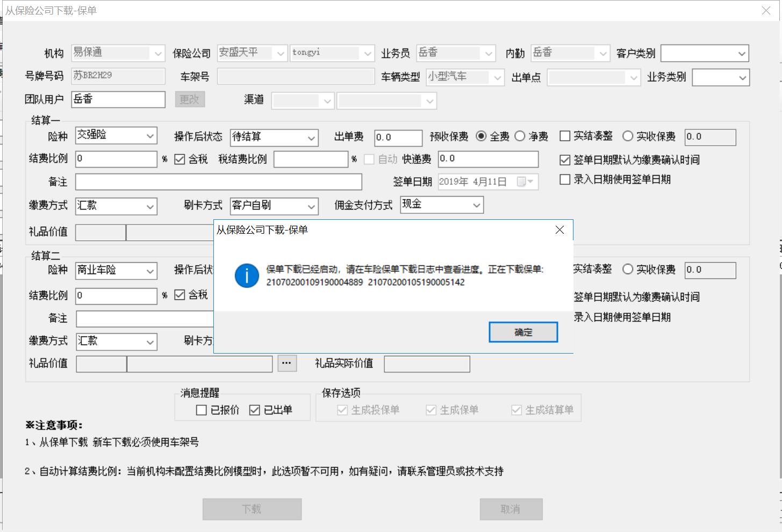Open the 操作后状态 dropdown showing 待结算
This screenshot has width=782, height=532.
[x=274, y=138]
